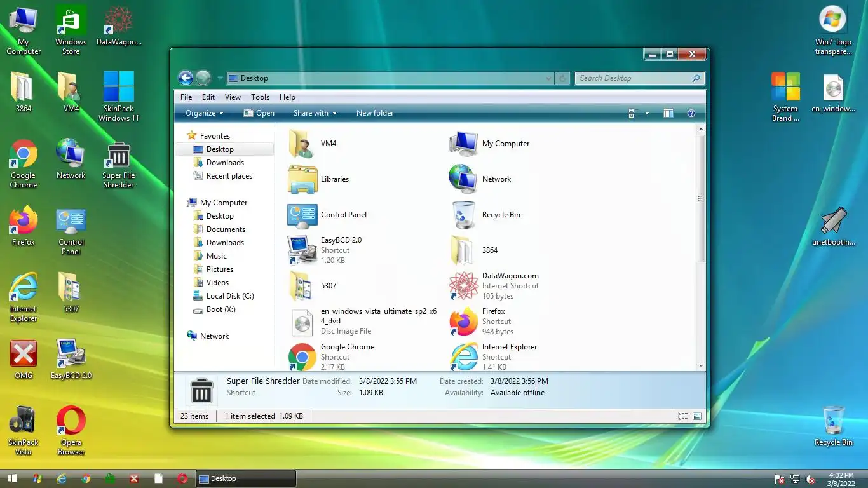Viewport: 868px width, 488px height.
Task: Select Boot (X:) drive in the tree
Action: coord(214,309)
